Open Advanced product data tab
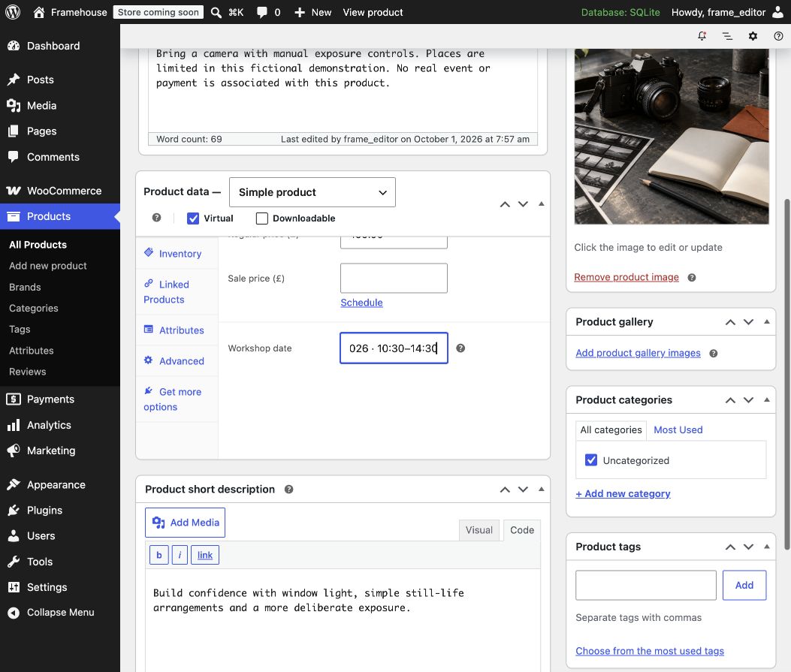Screen dimensions: 791x672 (x=177, y=361)
